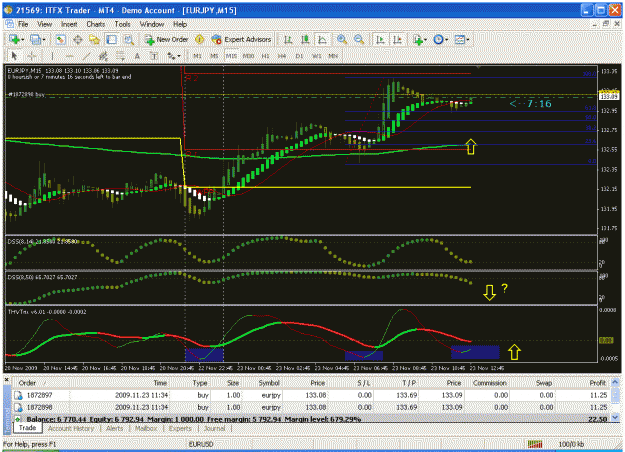Select order 1872897 row

tap(311, 395)
